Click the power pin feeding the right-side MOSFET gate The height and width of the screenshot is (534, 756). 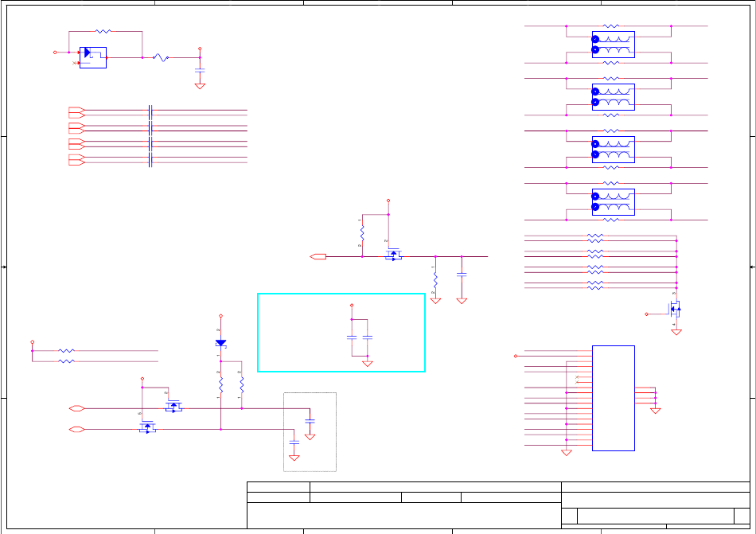click(x=646, y=314)
